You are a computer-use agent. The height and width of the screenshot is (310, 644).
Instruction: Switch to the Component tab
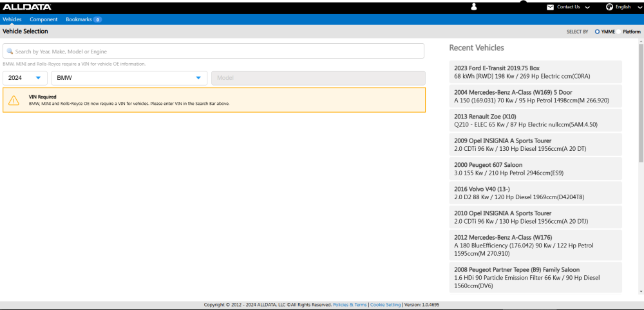pyautogui.click(x=44, y=19)
